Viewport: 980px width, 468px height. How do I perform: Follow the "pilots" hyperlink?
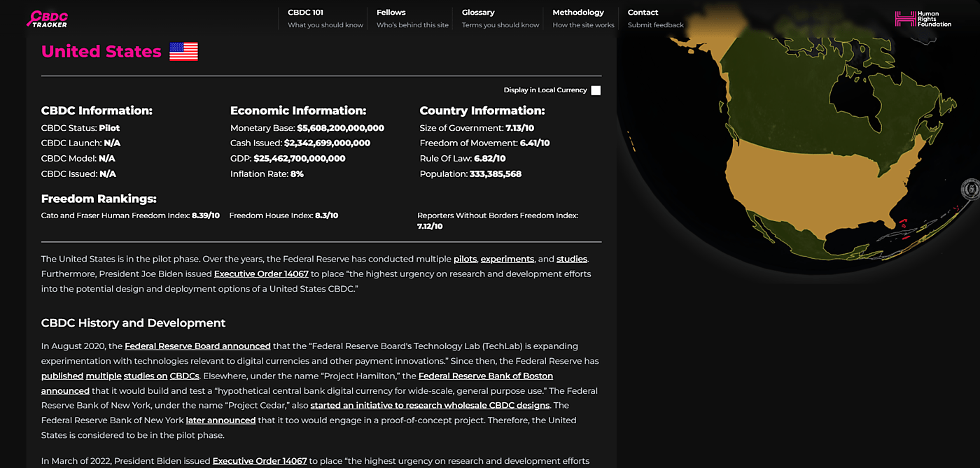(465, 259)
